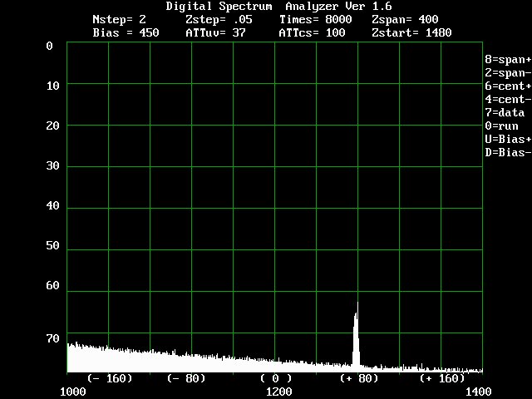Click the '1000' frequency axis label

pos(73,392)
